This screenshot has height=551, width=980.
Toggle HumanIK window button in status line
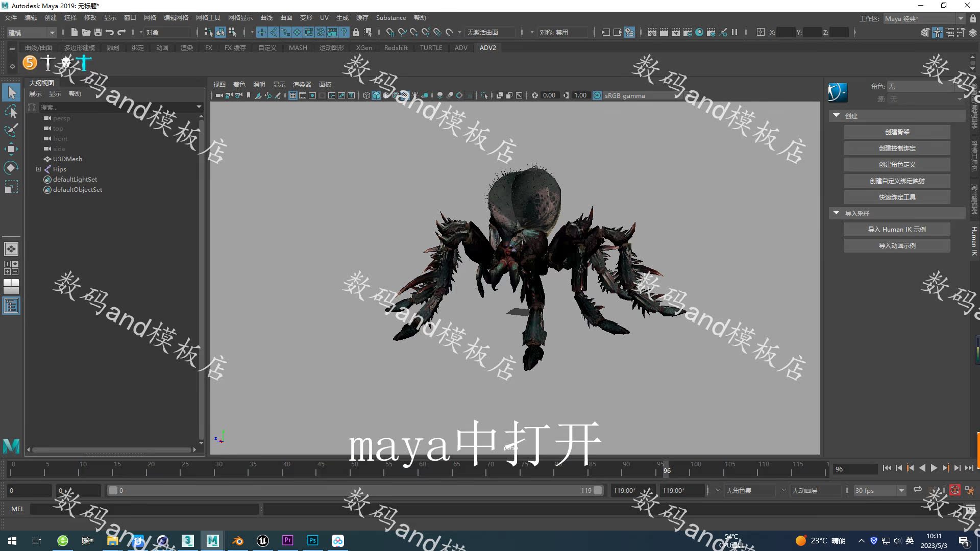pos(938,33)
